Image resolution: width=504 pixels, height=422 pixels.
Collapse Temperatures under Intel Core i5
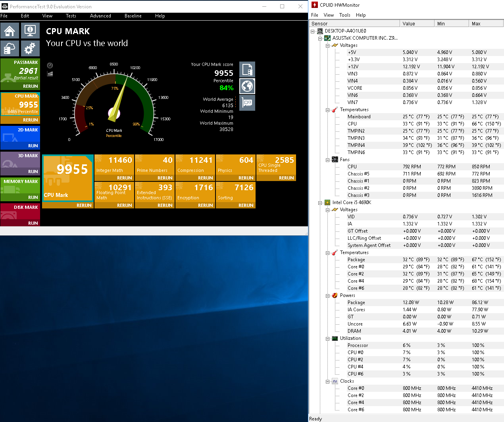click(x=328, y=252)
